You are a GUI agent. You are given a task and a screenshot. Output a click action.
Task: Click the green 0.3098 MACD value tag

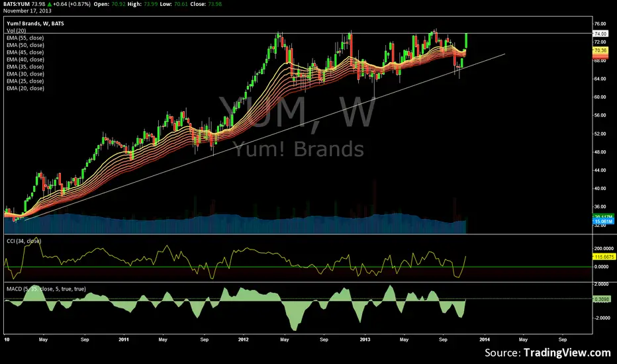[602, 299]
